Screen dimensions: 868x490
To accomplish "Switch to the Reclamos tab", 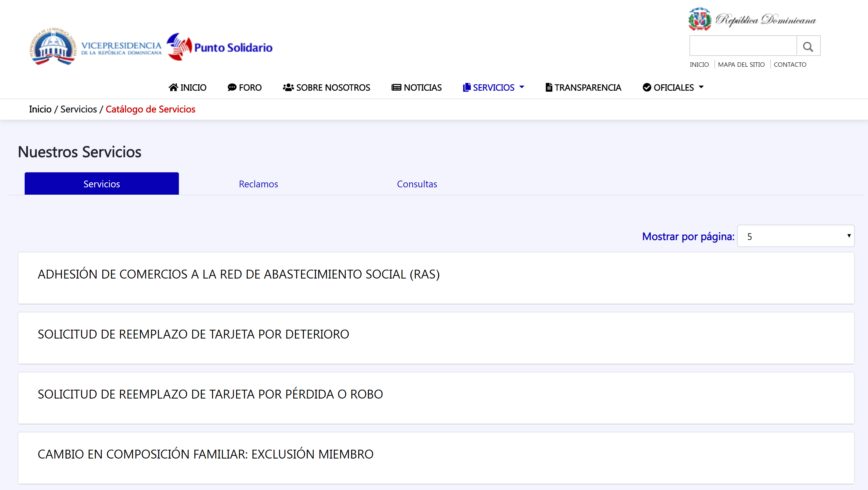I will (258, 184).
